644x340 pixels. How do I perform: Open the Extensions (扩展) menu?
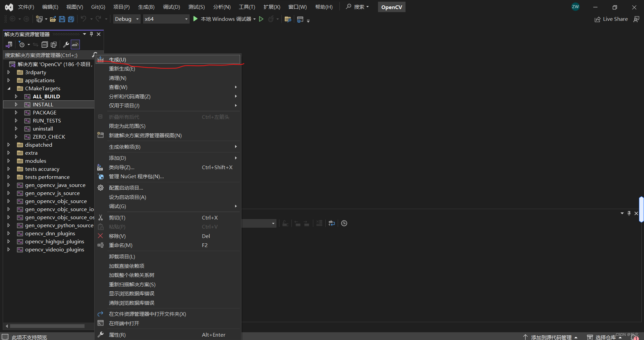(272, 7)
